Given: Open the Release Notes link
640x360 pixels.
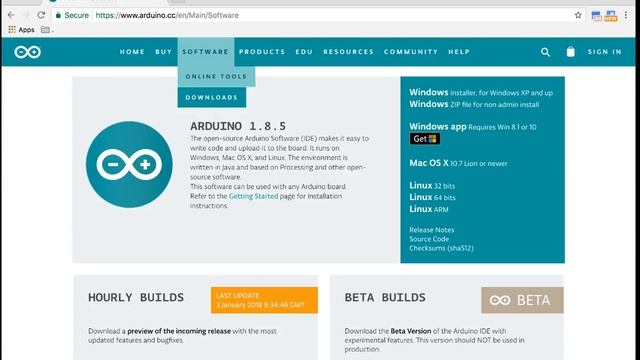Looking at the screenshot, I should (x=431, y=230).
